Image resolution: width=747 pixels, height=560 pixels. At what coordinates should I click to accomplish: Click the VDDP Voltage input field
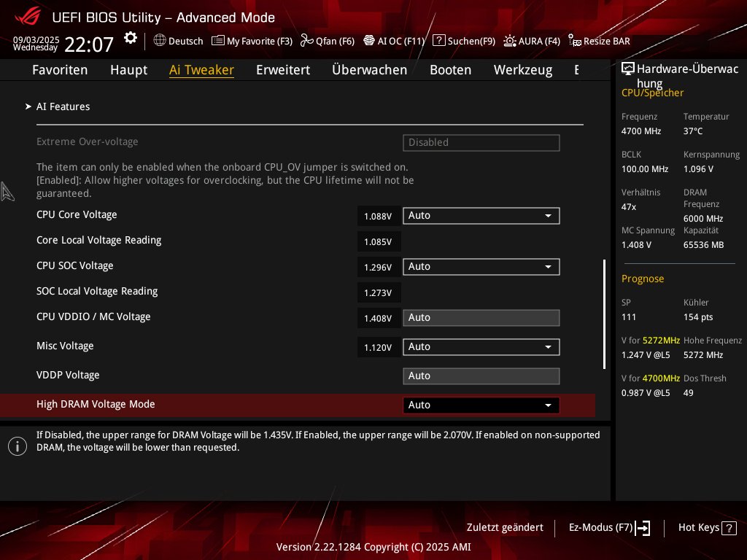pos(481,376)
